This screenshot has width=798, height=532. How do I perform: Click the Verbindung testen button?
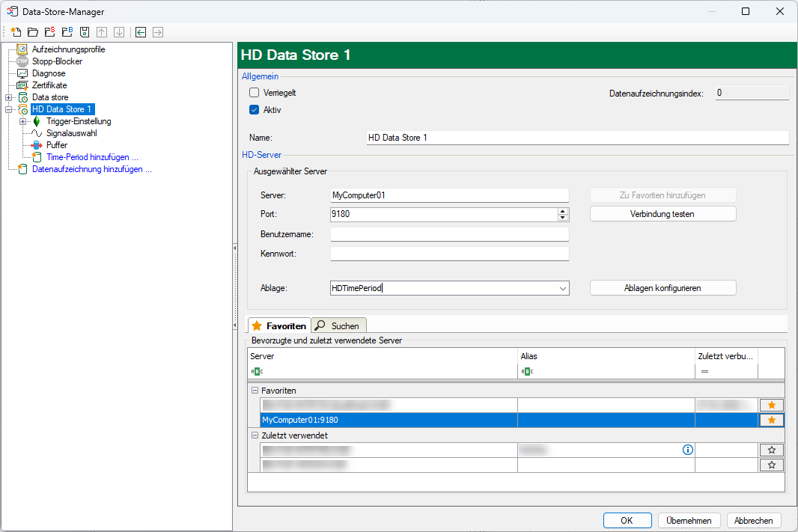click(663, 214)
